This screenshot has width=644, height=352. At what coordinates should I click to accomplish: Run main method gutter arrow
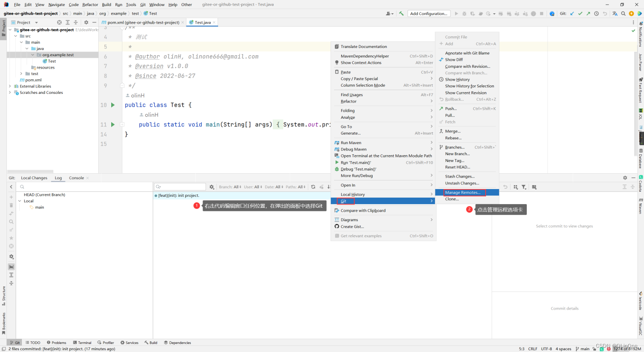pyautogui.click(x=113, y=124)
